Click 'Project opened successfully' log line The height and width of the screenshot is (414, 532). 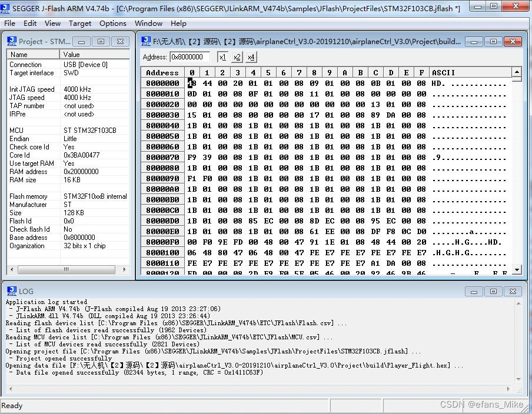[x=59, y=358]
